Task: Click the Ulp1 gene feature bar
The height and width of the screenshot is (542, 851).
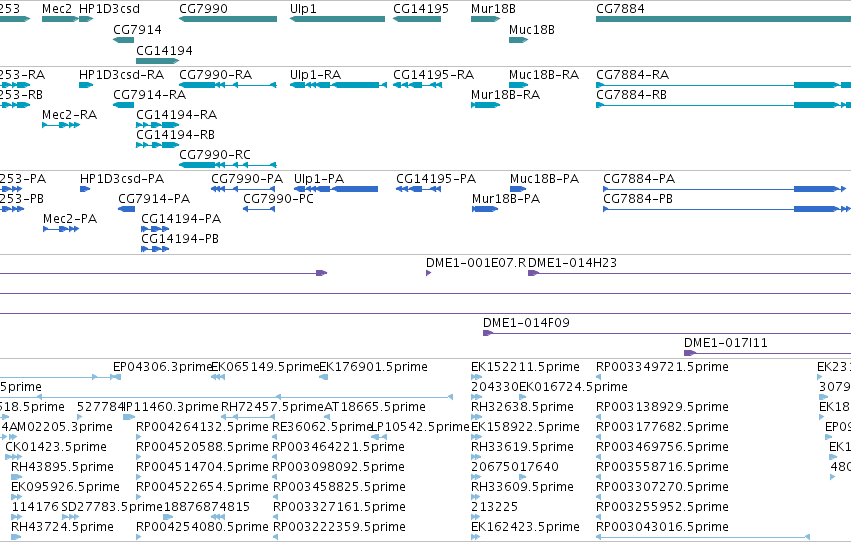Action: (x=338, y=19)
